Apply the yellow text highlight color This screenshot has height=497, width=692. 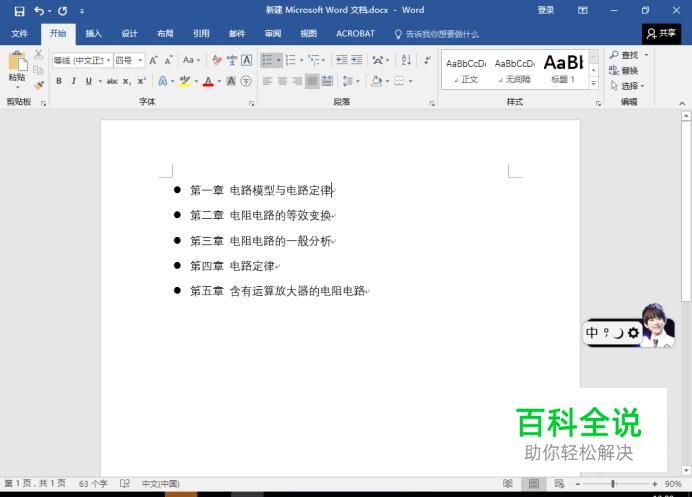click(x=185, y=81)
